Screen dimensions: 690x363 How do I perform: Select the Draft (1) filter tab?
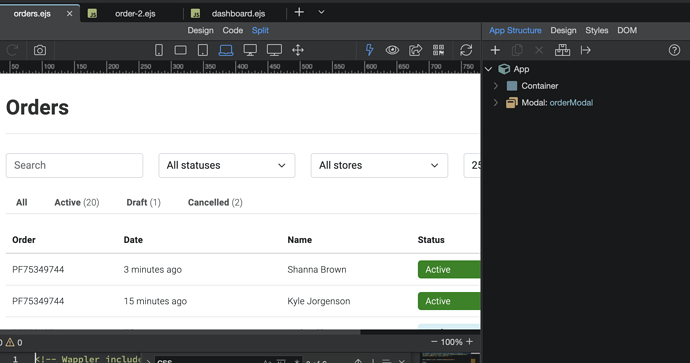pyautogui.click(x=143, y=202)
